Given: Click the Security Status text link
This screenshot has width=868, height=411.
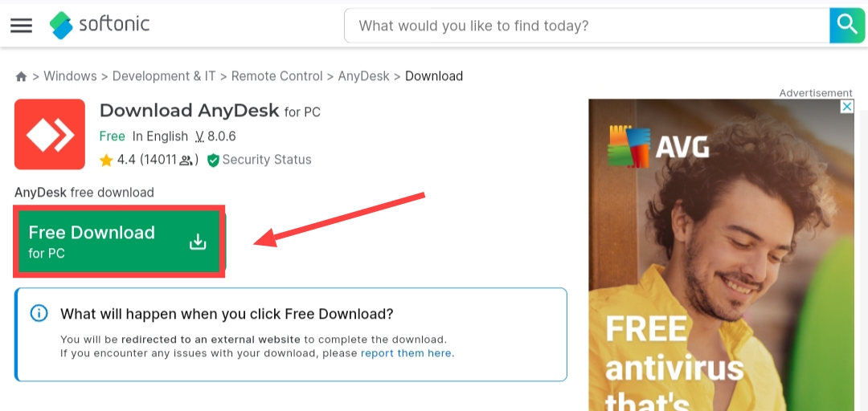Looking at the screenshot, I should 267,160.
